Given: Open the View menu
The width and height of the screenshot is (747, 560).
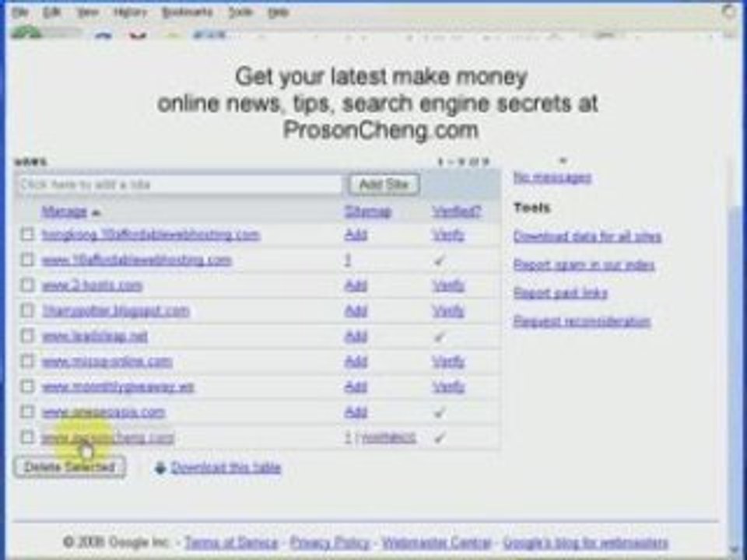Looking at the screenshot, I should (x=88, y=12).
